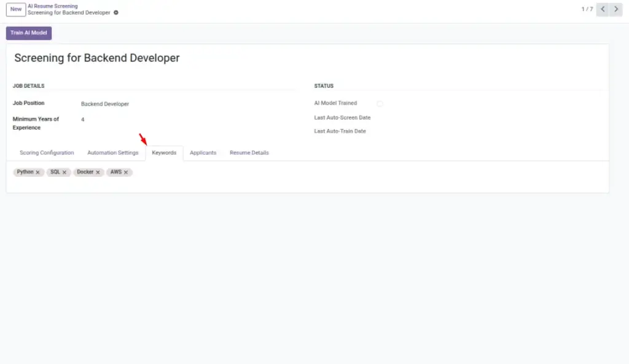
Task: Click the Docker keyword tag
Action: point(88,172)
